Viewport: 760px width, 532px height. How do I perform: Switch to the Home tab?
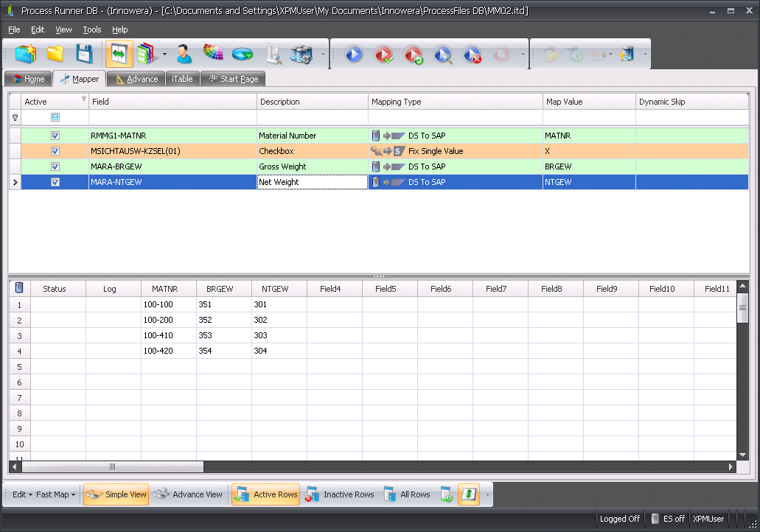click(x=28, y=79)
